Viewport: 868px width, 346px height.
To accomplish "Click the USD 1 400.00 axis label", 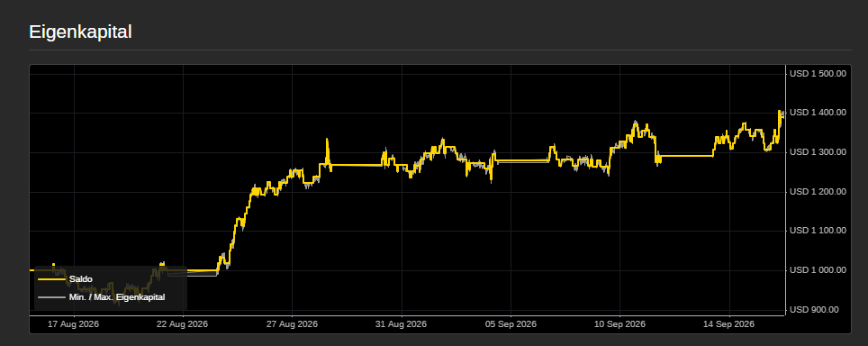I will 818,113.
